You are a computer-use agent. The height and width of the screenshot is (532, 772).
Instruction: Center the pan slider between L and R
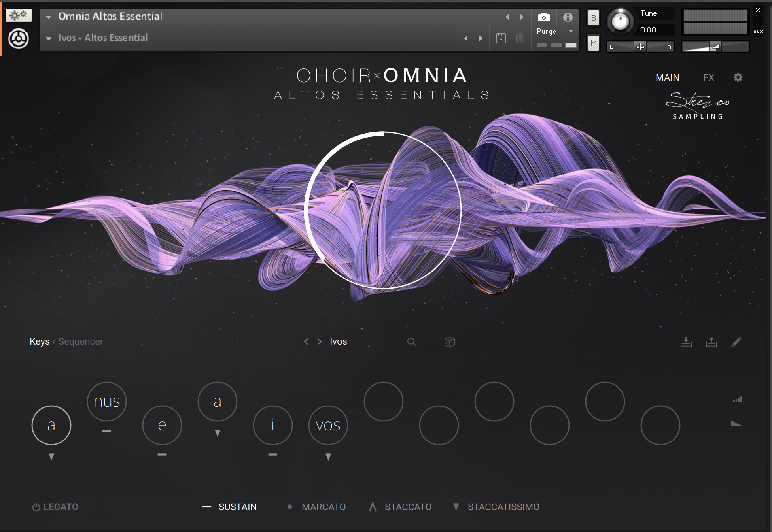640,46
